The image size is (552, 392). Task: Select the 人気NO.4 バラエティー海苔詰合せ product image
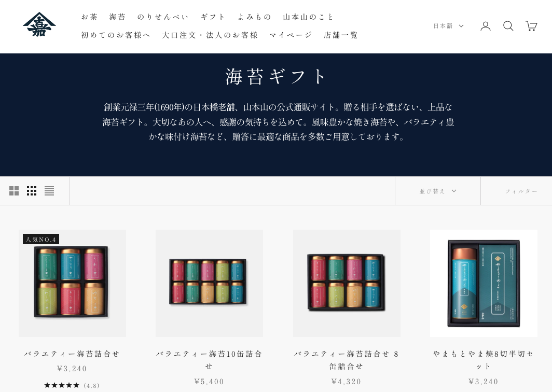[72, 283]
